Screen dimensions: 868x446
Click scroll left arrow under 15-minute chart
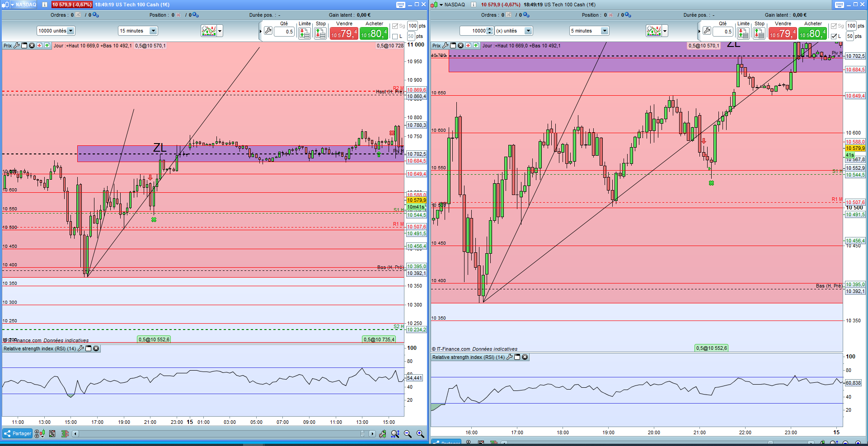[75, 434]
